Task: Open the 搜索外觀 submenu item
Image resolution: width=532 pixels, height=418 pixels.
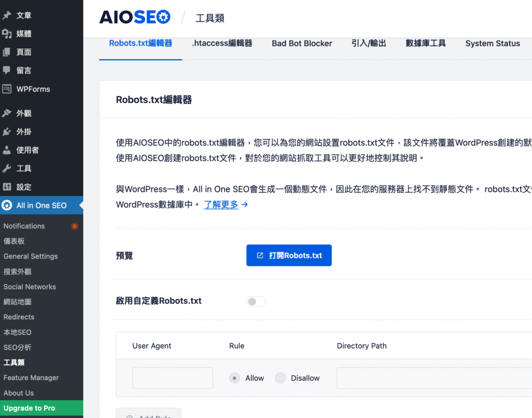Action: point(17,272)
